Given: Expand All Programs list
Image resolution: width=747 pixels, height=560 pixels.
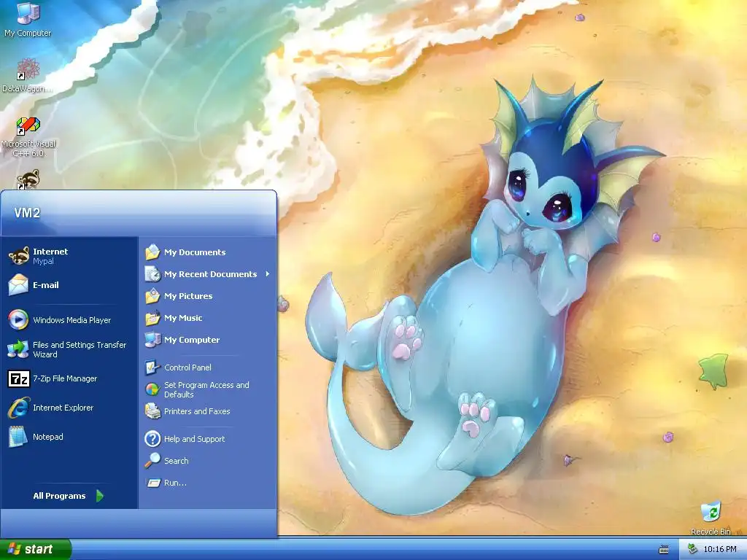Looking at the screenshot, I should point(69,496).
